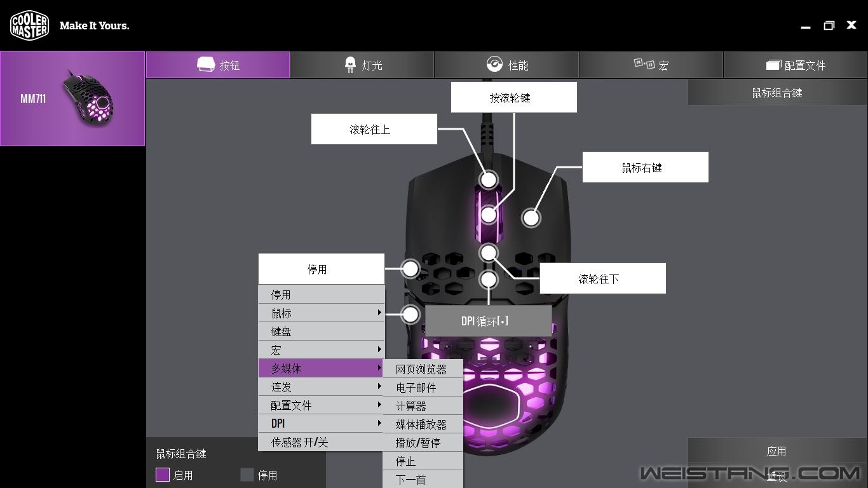
Task: Open the 停用 assignment dropdown box
Action: click(322, 269)
